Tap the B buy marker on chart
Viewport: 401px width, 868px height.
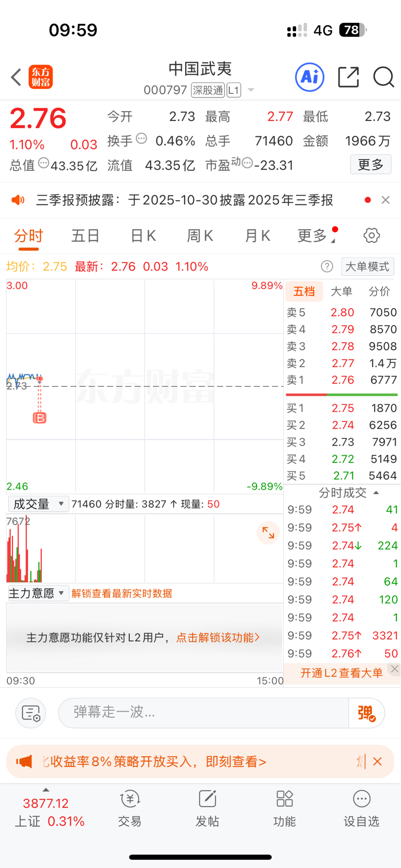[40, 418]
